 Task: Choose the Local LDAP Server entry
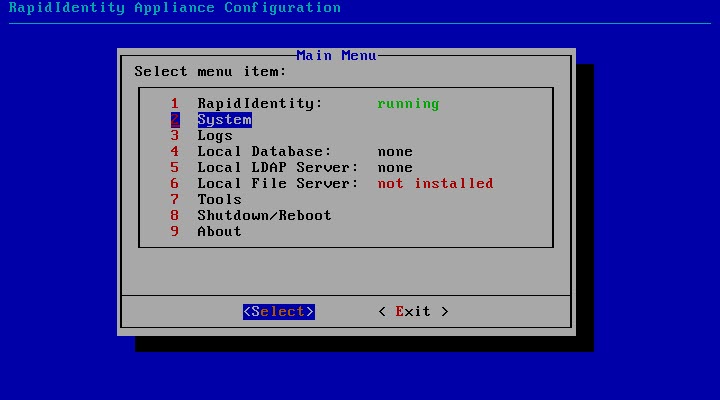(277, 168)
